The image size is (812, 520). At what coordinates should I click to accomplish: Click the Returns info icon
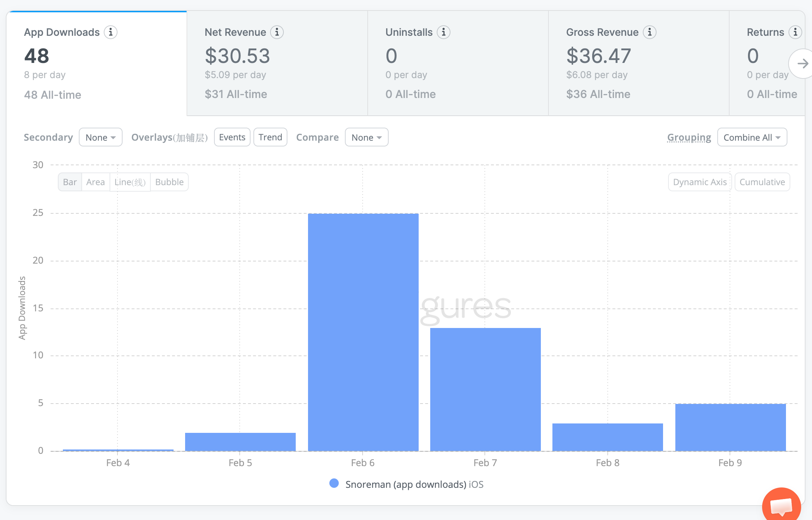pos(795,32)
